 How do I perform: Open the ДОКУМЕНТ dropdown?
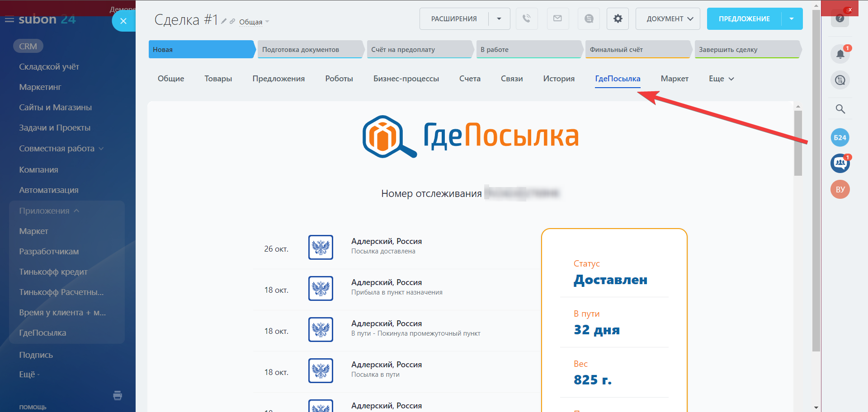(668, 19)
